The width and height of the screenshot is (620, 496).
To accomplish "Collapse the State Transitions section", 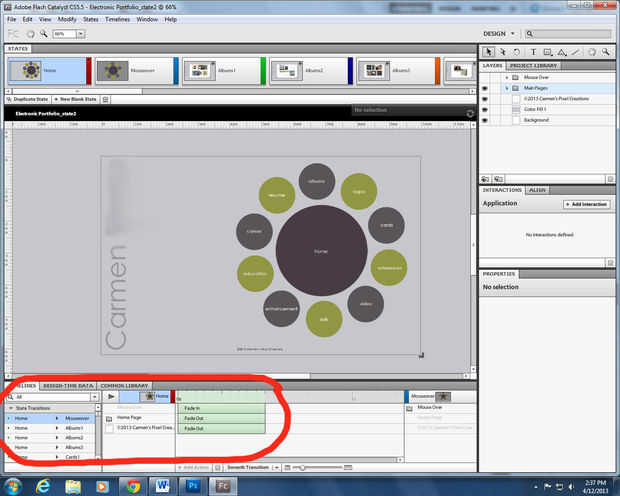I will (x=11, y=408).
